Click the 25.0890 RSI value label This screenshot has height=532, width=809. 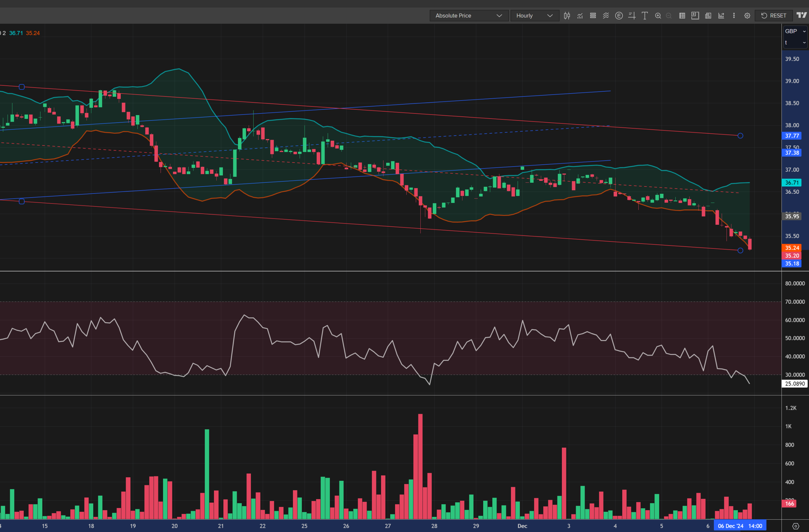(795, 383)
